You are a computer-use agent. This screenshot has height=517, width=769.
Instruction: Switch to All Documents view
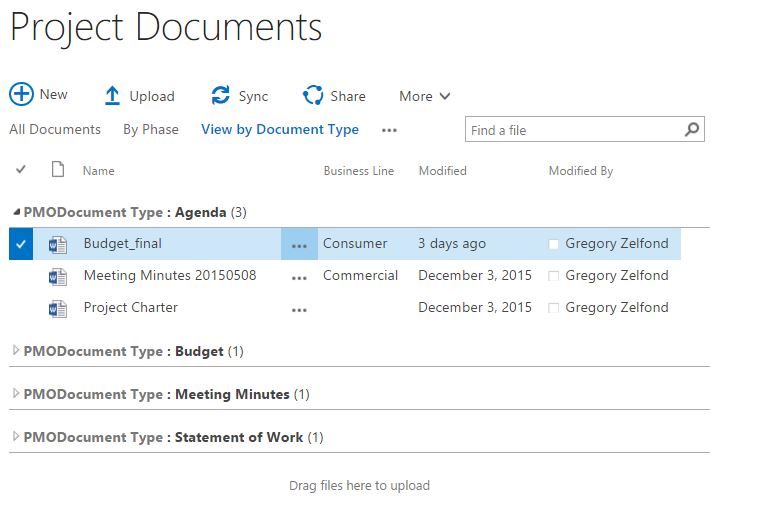click(x=55, y=129)
